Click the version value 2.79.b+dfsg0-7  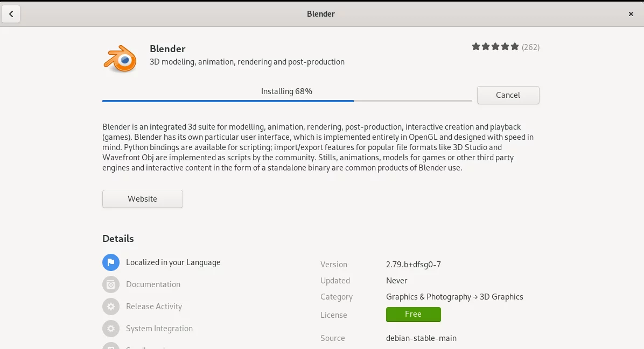click(x=413, y=265)
